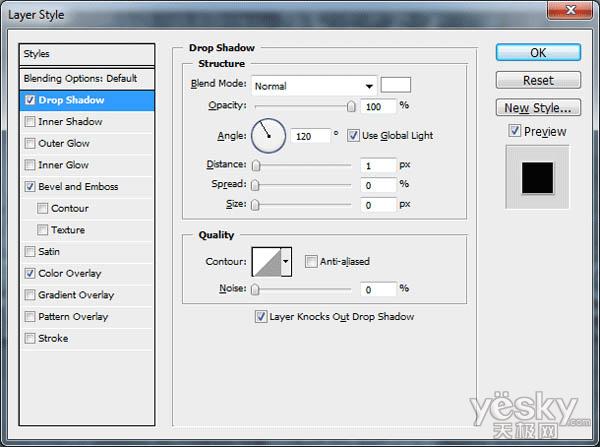The image size is (600, 447).
Task: Click the black preview thumbnail
Action: click(x=538, y=177)
